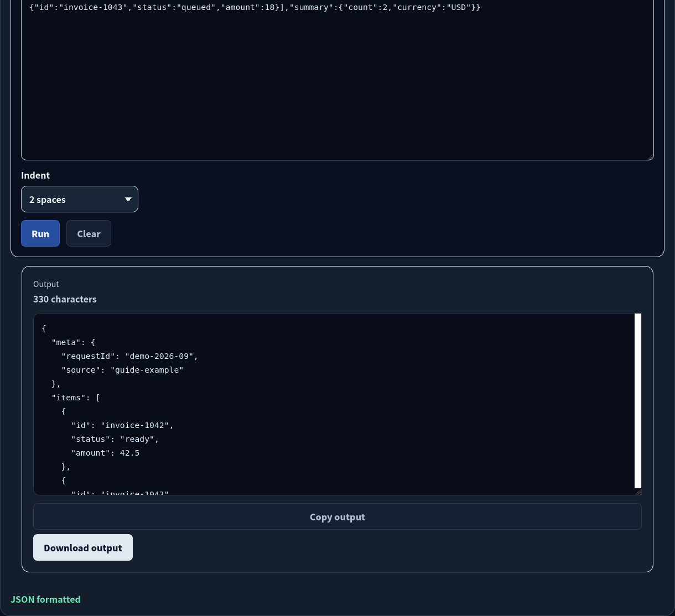675x616 pixels.
Task: Click the output area's vertical scrollbar
Action: [638, 401]
